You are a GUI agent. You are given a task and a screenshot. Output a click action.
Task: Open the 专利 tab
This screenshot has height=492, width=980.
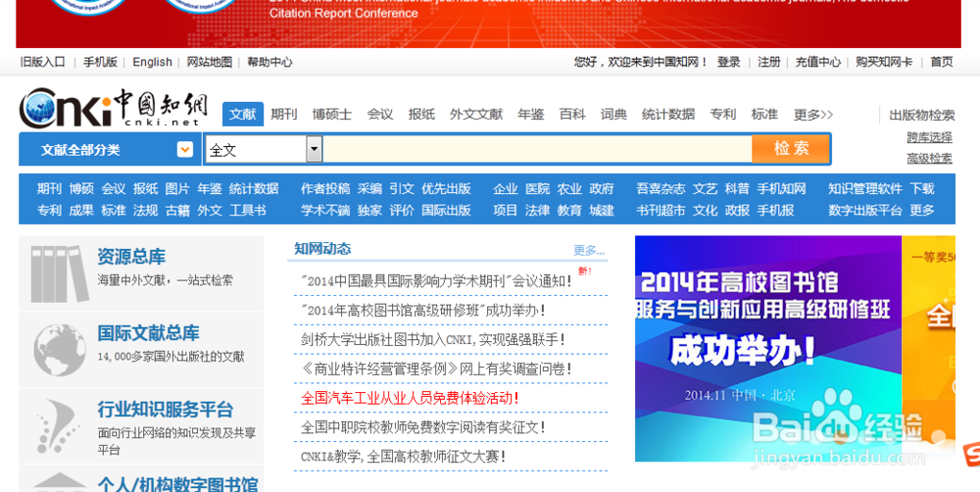[723, 115]
